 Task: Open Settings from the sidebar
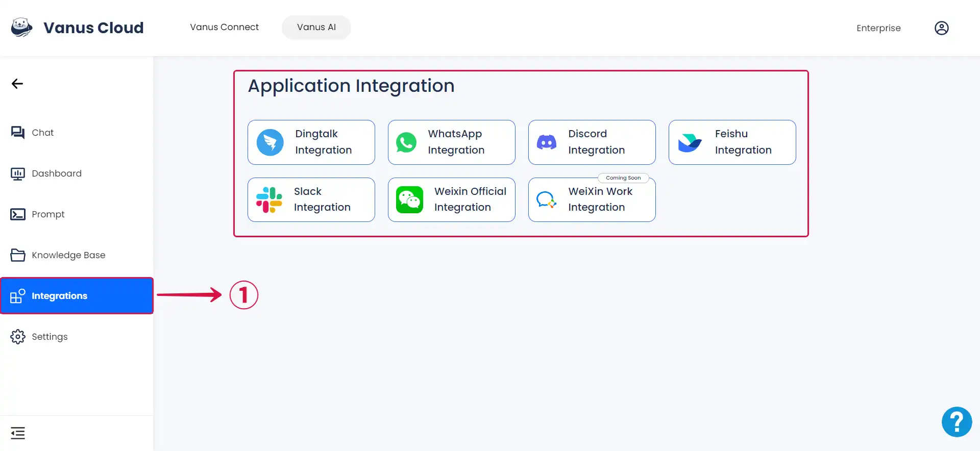(77, 337)
